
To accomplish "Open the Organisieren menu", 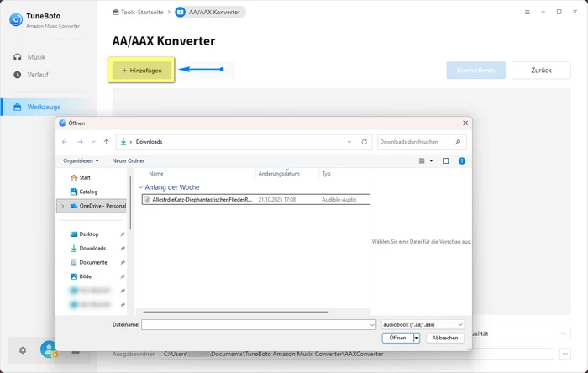I will pos(81,160).
